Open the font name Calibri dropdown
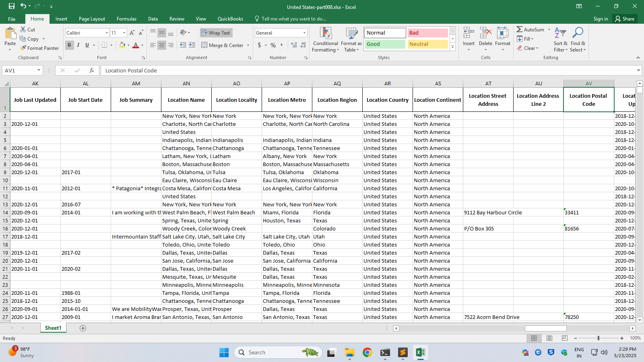The image size is (644, 362). 107,33
